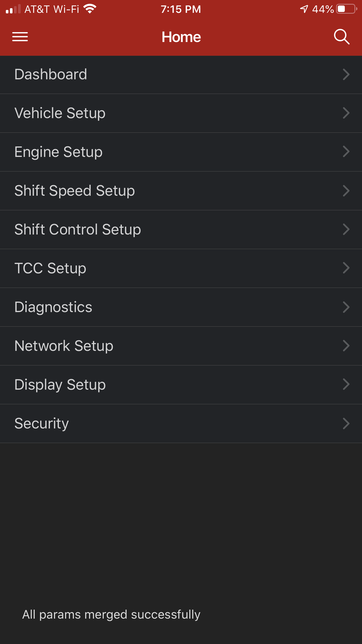Open Display Setup settings
Image resolution: width=362 pixels, height=644 pixels.
60,385
